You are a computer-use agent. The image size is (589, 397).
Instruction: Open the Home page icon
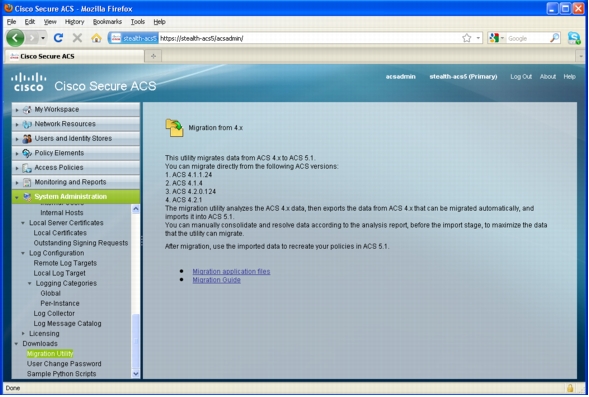click(x=97, y=38)
